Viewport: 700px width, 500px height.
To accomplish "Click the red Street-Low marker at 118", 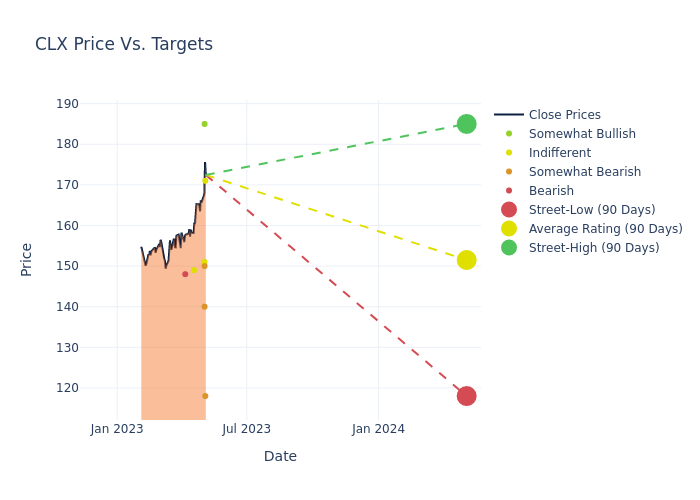I will click(x=466, y=396).
